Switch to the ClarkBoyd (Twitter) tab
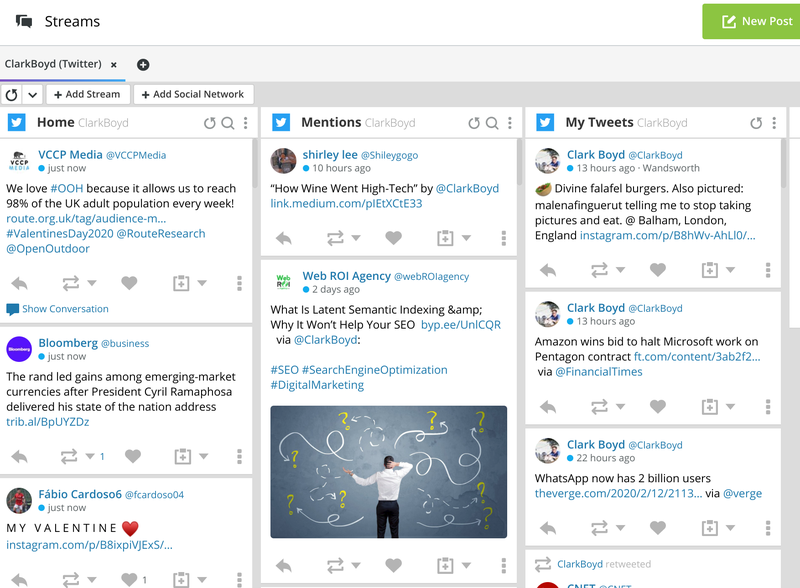The image size is (800, 588). click(53, 64)
